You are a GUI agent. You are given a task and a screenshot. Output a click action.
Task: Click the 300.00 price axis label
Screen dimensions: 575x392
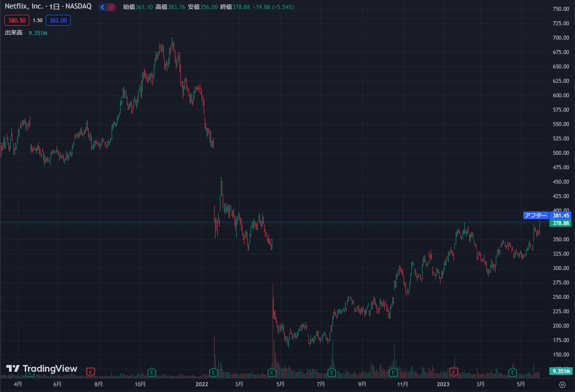561,268
